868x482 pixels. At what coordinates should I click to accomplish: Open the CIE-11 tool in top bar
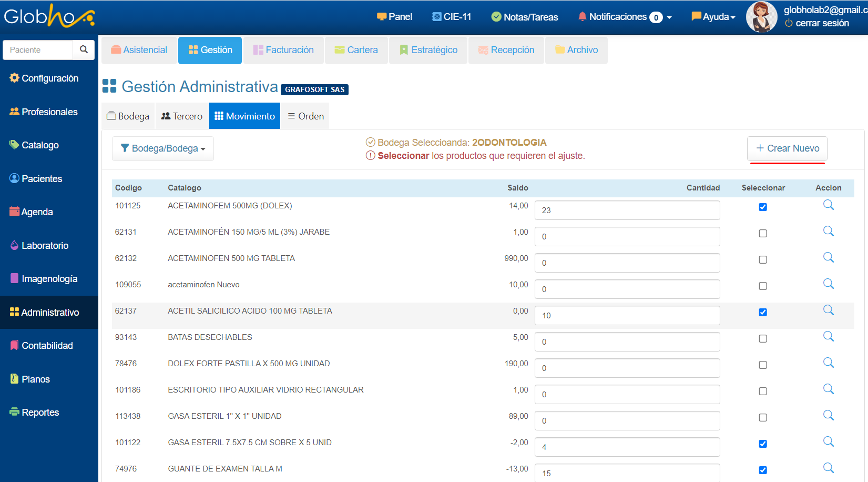(x=451, y=17)
